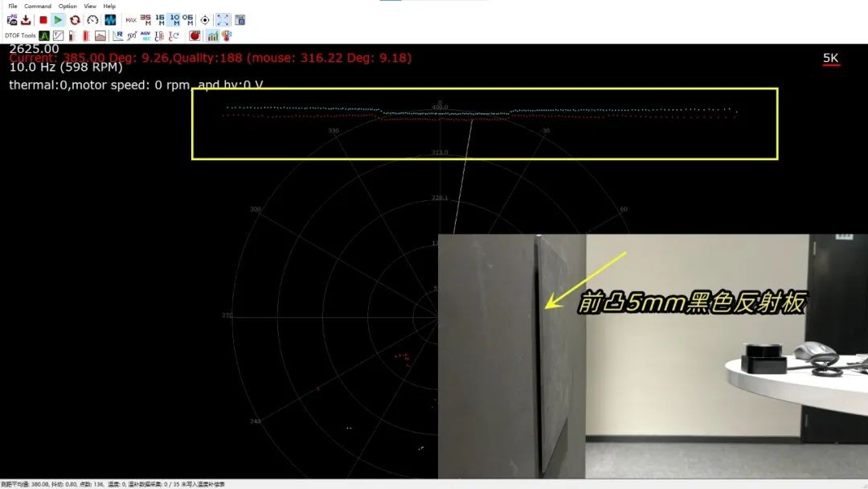This screenshot has width=868, height=489.
Task: Open the Command menu
Action: [x=38, y=6]
